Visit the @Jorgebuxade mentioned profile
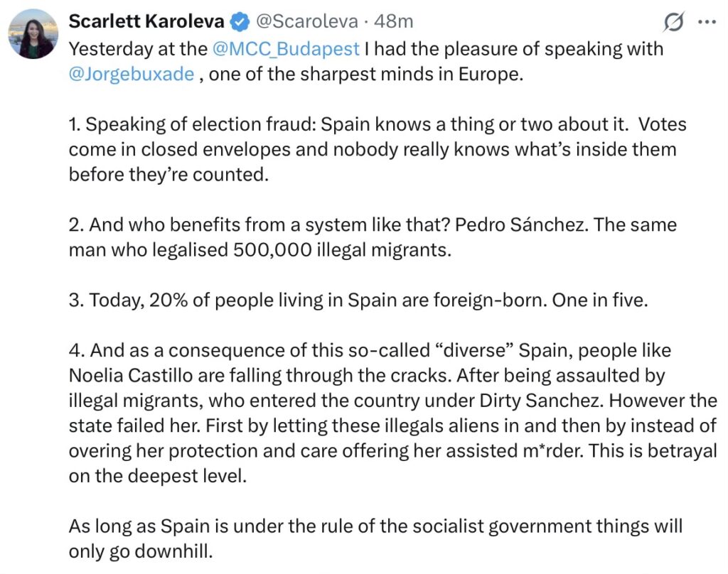Screen dimensions: 728x574 [132, 75]
